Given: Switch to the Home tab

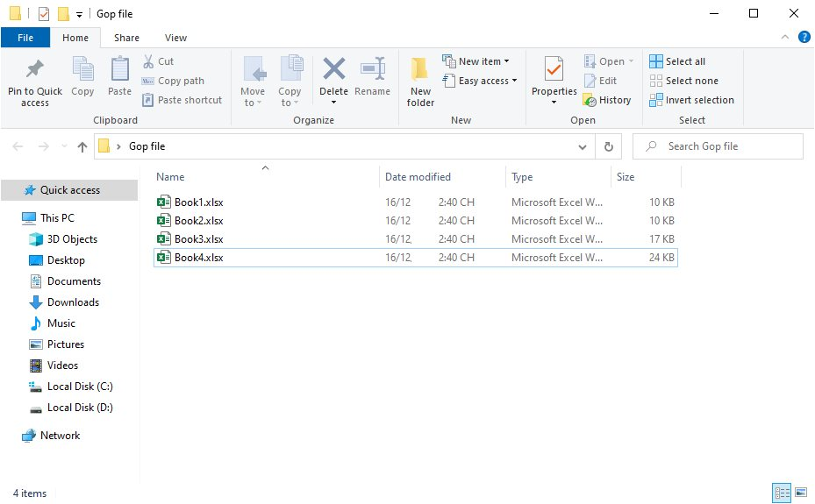Looking at the screenshot, I should click(75, 38).
